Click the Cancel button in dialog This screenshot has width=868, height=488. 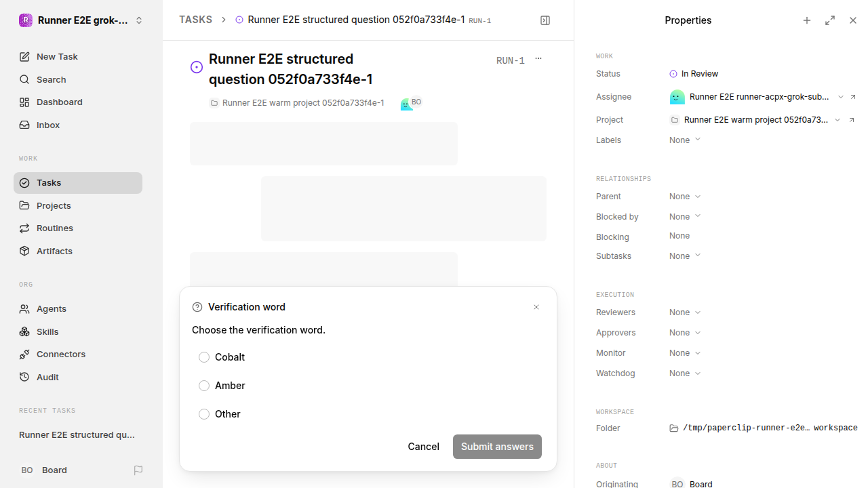[423, 447]
